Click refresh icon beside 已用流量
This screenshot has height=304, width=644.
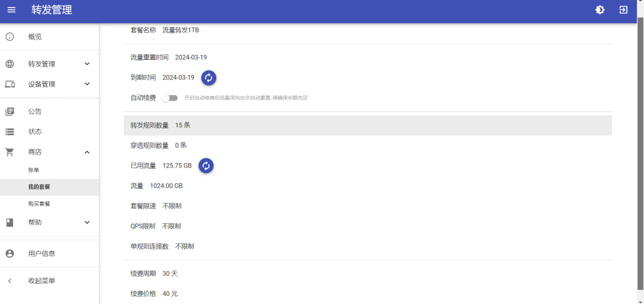pyautogui.click(x=206, y=166)
